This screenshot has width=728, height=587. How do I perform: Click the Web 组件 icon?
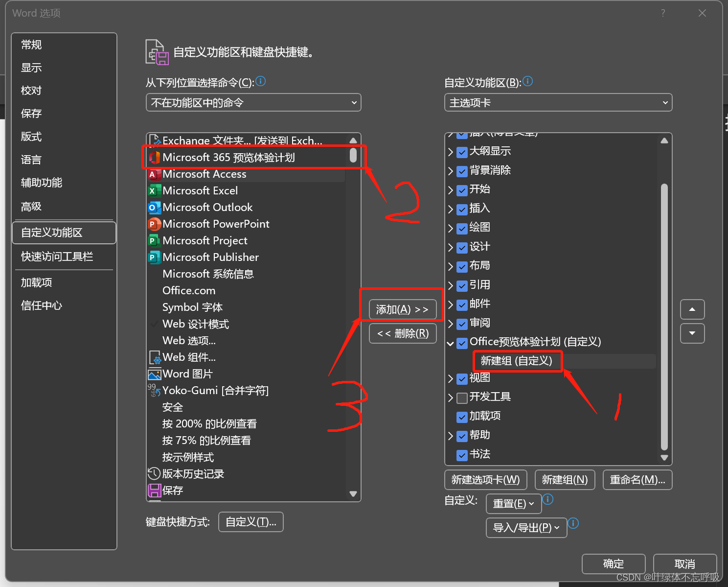point(154,357)
